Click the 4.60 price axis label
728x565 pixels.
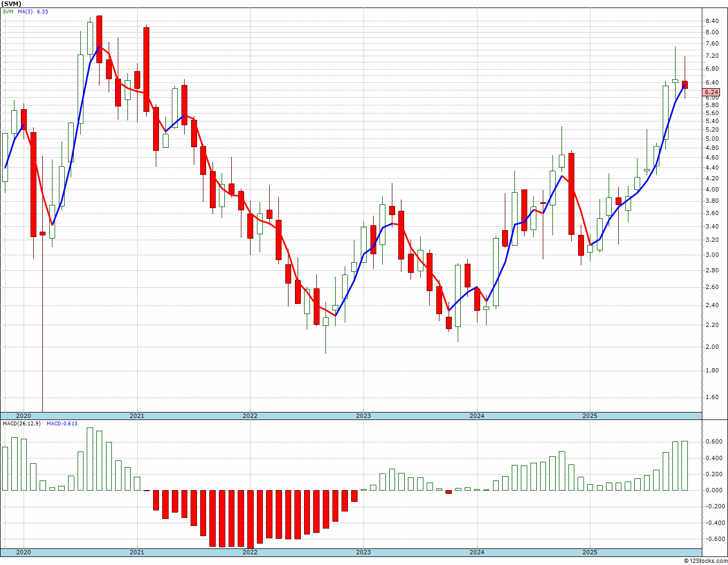click(x=712, y=157)
